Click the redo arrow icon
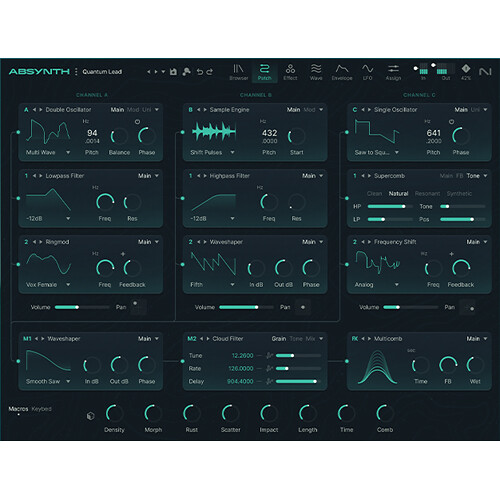 coord(210,72)
